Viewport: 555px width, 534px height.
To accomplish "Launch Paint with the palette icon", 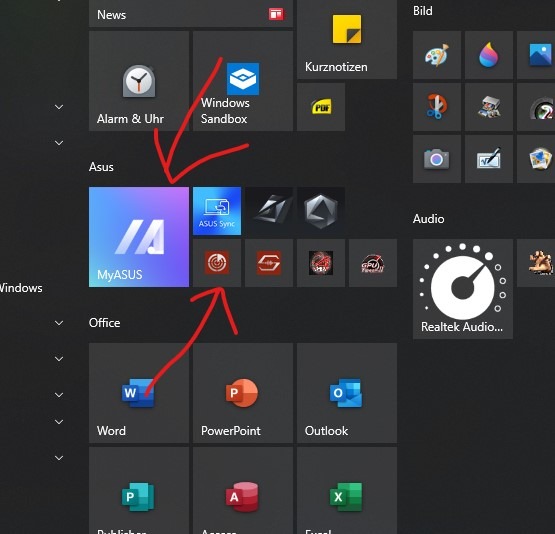I will tap(437, 55).
